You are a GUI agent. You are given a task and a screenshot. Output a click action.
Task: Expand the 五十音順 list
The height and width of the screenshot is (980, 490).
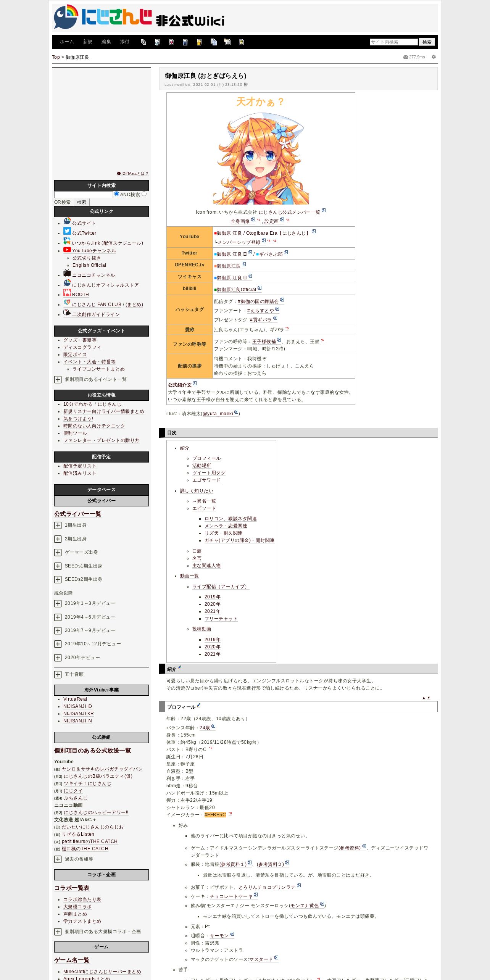click(58, 674)
